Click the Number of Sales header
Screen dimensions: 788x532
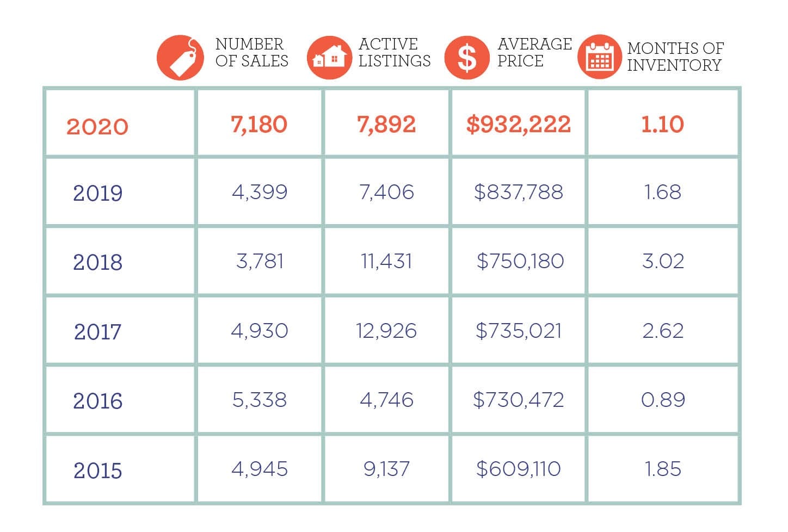point(251,52)
